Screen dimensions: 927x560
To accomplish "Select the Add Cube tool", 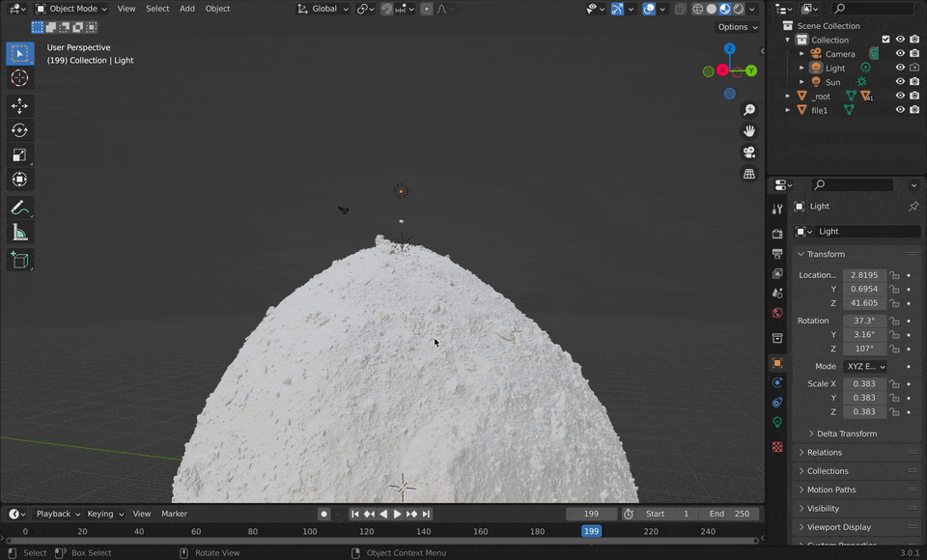I will (x=19, y=260).
